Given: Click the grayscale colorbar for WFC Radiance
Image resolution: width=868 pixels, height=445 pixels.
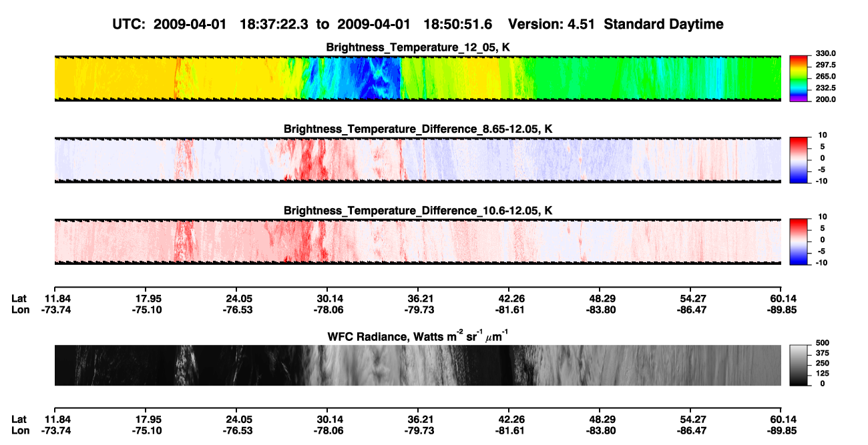Looking at the screenshot, I should coord(799,365).
